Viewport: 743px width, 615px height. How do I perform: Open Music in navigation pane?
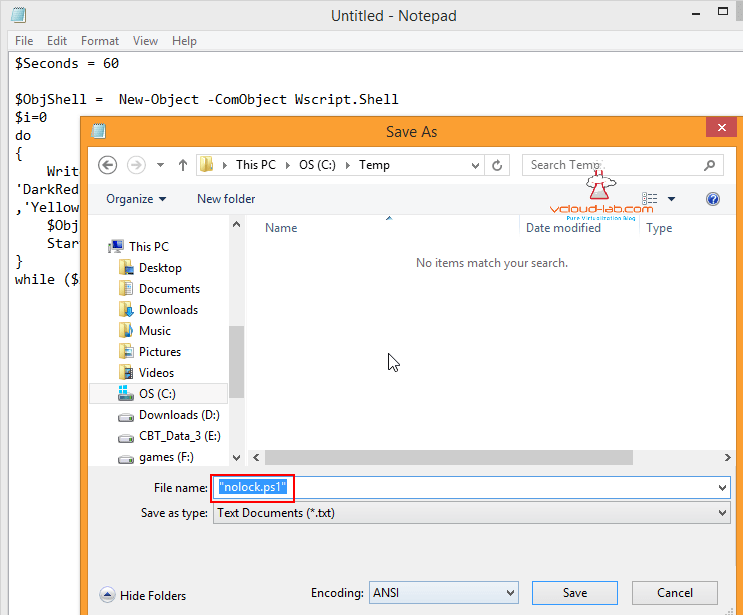coord(154,331)
